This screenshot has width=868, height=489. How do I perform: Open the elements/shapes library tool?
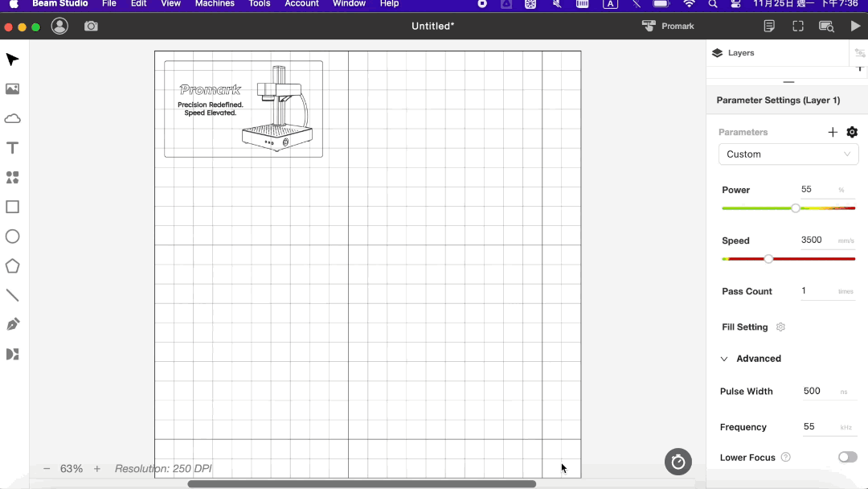[12, 177]
